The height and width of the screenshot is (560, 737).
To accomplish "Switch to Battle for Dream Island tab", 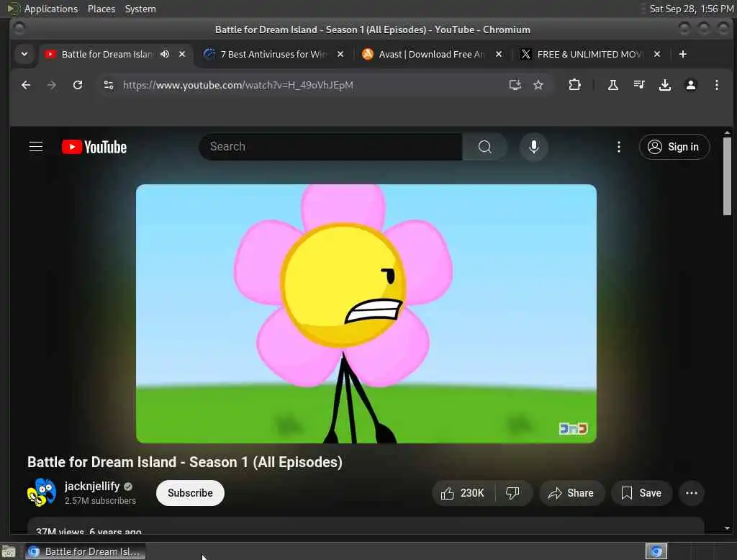I will pyautogui.click(x=107, y=54).
